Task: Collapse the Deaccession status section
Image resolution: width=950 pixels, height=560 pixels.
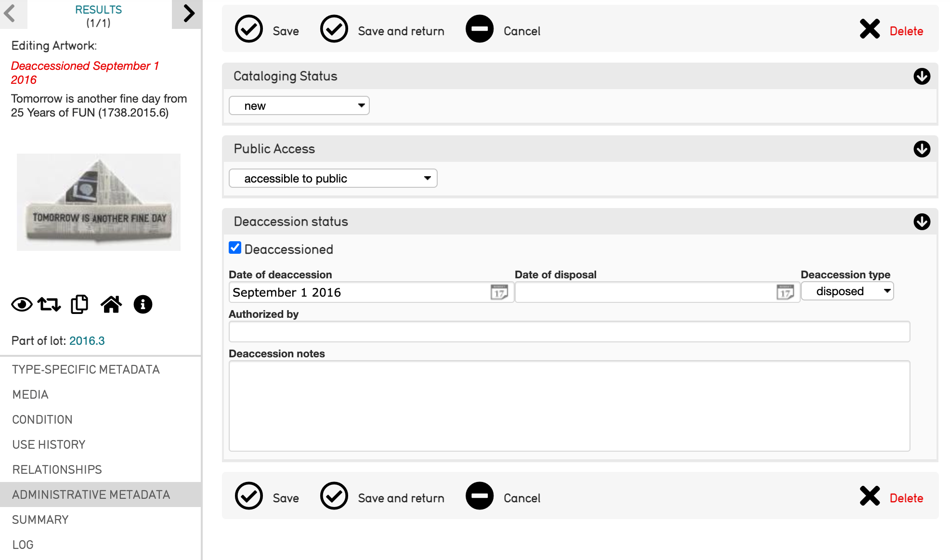Action: tap(922, 221)
